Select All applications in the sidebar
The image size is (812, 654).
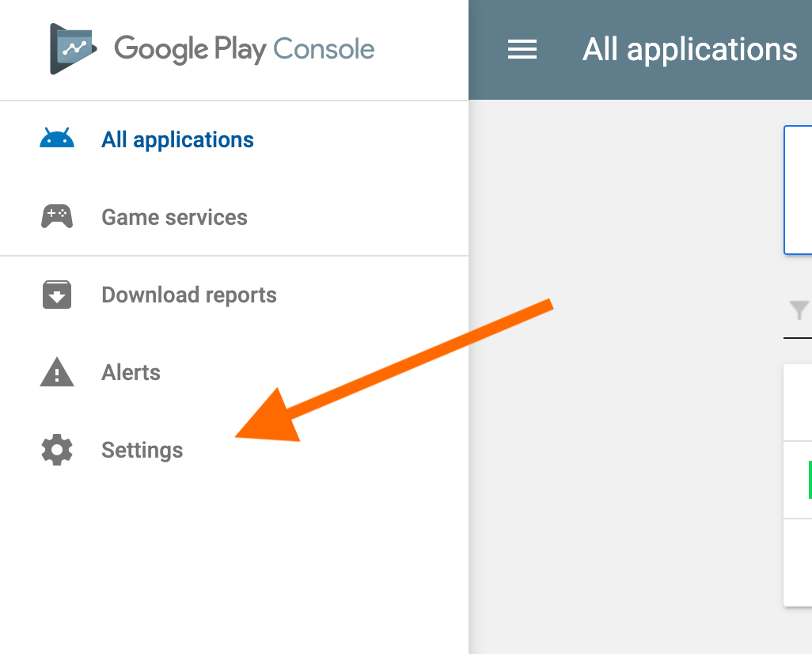pyautogui.click(x=177, y=140)
